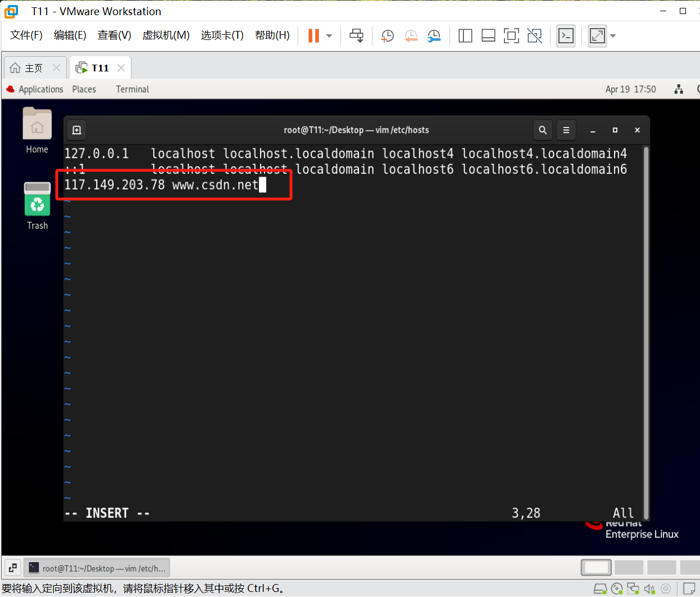This screenshot has height=597, width=700.
Task: Click the network adapter status icon
Action: coord(633,589)
